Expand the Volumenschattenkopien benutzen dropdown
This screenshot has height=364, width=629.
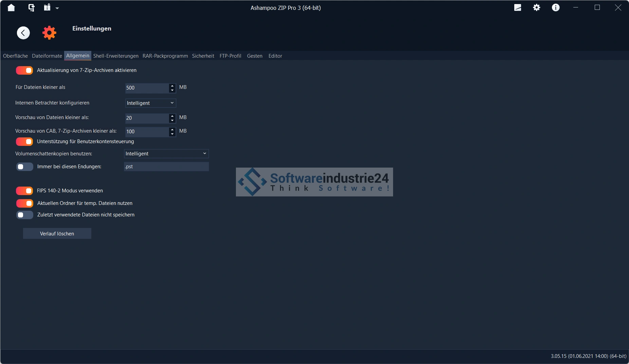pos(166,154)
